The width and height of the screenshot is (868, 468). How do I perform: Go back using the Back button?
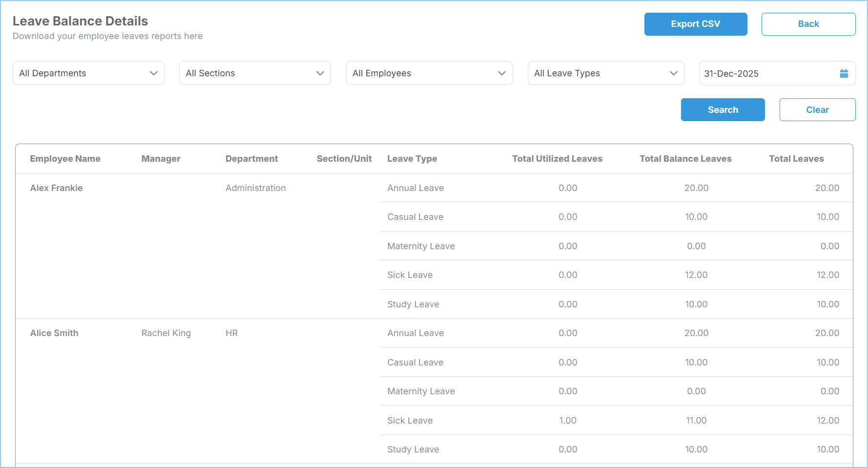[808, 24]
